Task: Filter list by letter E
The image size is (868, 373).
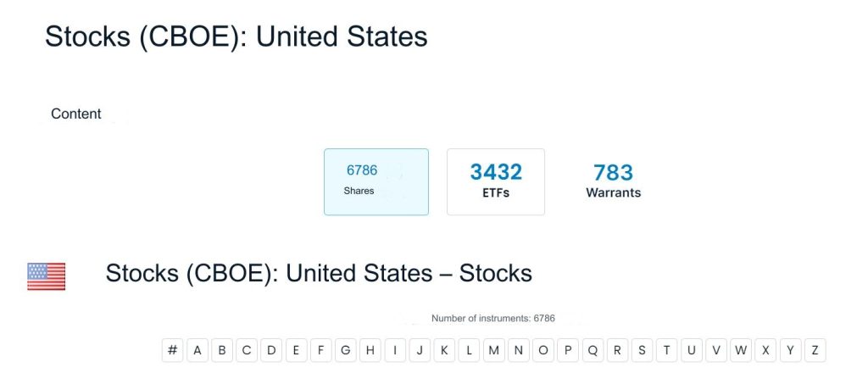Action: 296,350
